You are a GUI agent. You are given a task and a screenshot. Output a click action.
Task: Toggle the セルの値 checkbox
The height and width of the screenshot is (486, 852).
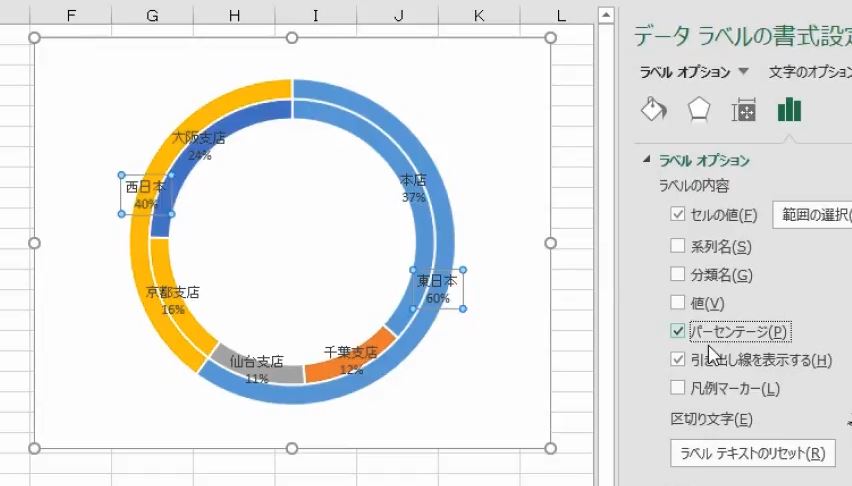tap(678, 214)
